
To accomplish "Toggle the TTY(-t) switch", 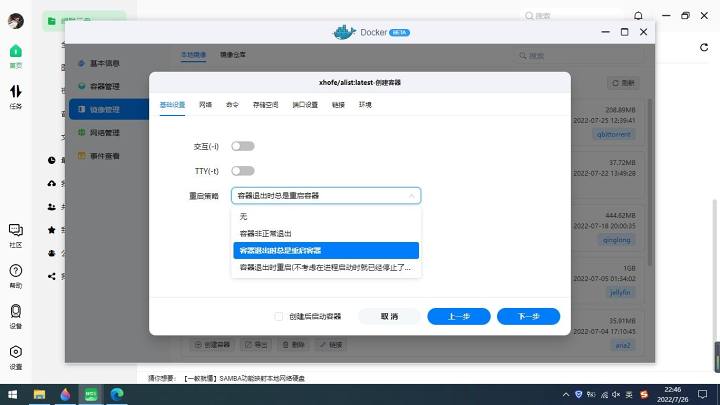I will click(x=243, y=171).
